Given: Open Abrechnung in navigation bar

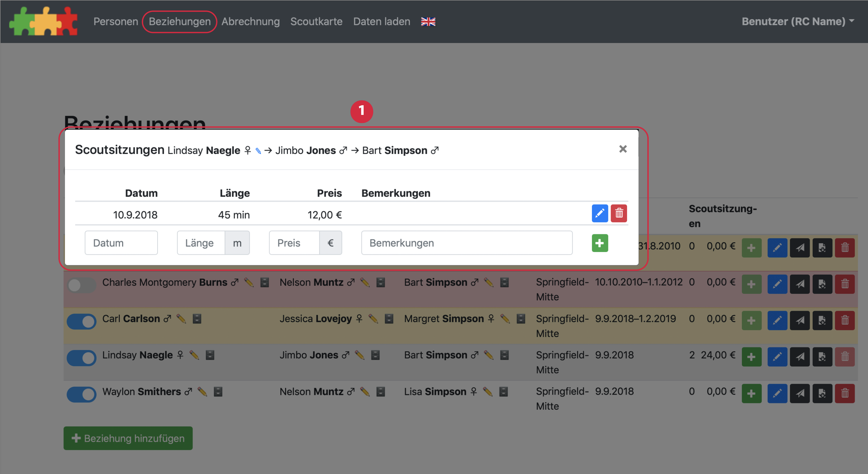Looking at the screenshot, I should (x=250, y=22).
